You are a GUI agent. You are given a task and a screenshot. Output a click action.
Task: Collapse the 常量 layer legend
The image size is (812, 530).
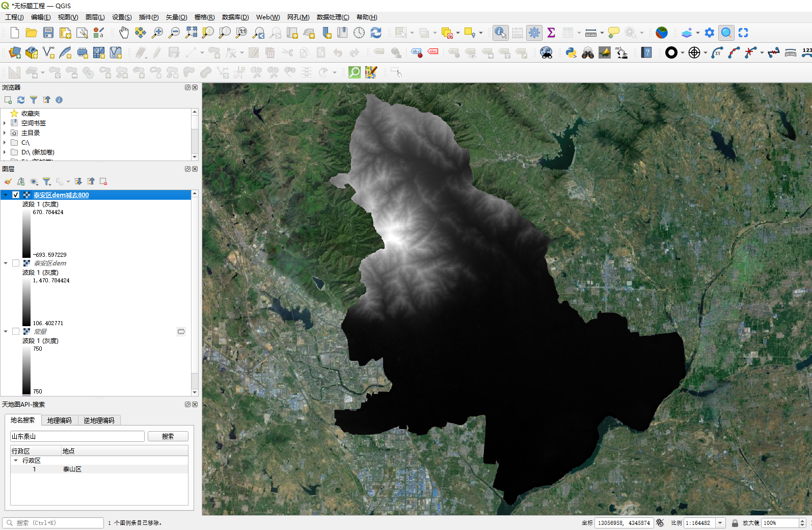pos(6,331)
